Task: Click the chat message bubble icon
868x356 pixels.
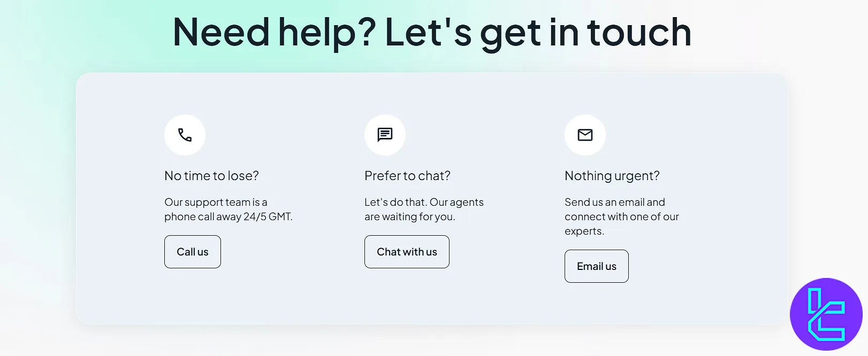Action: tap(385, 135)
